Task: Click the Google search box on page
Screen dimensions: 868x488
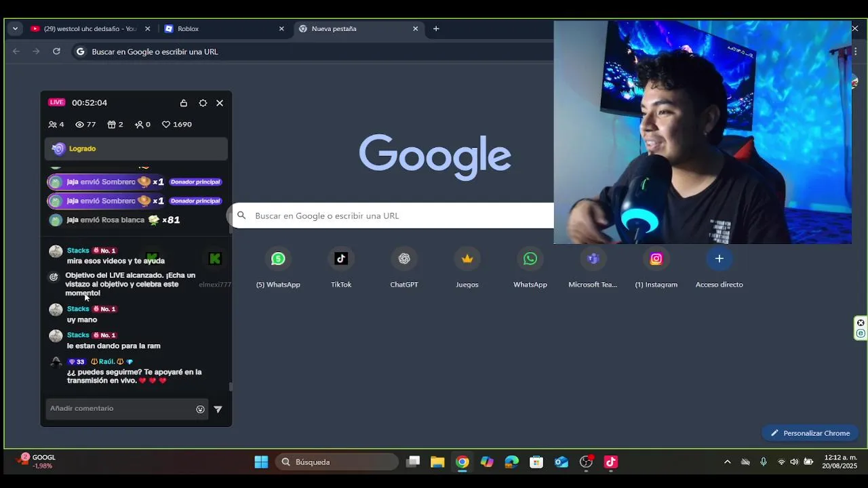Action: click(393, 216)
